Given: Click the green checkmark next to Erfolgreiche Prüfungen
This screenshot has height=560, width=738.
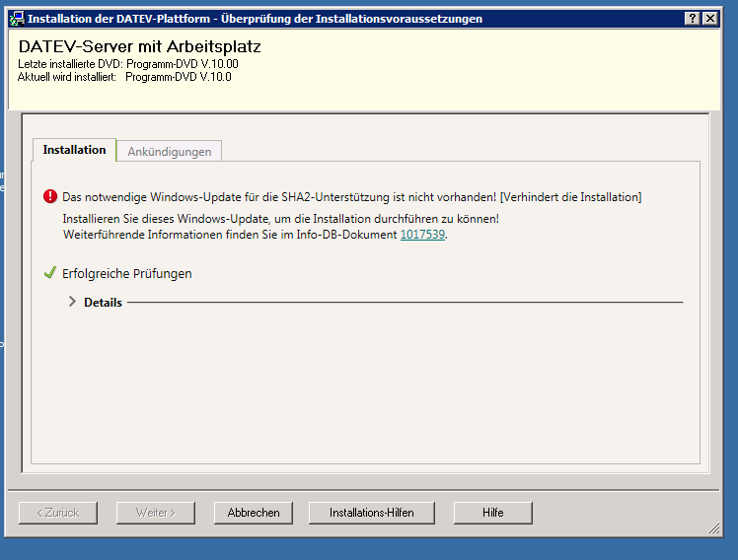Looking at the screenshot, I should click(50, 273).
